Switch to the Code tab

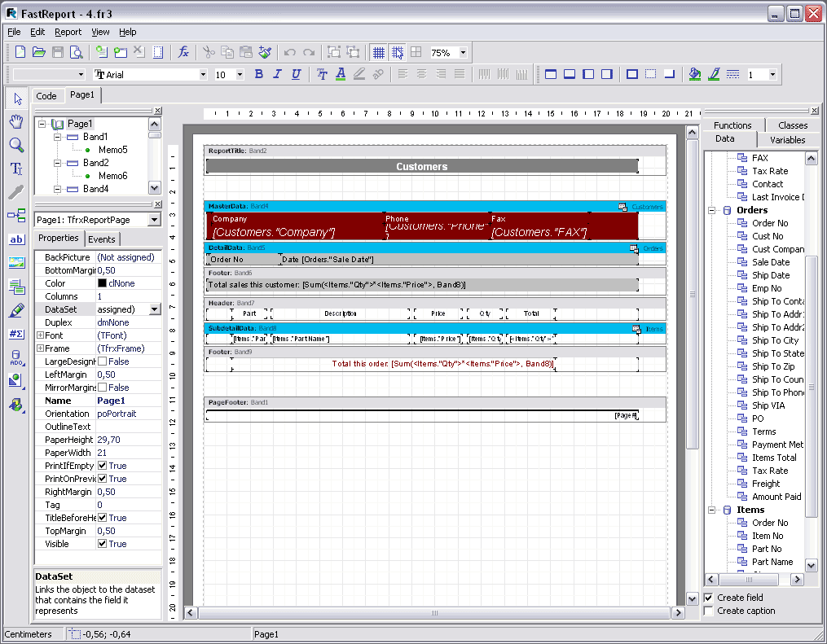(46, 96)
